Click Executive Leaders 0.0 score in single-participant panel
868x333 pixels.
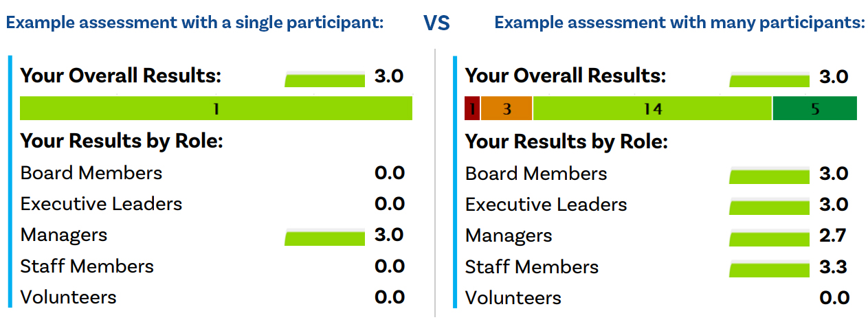tap(389, 204)
